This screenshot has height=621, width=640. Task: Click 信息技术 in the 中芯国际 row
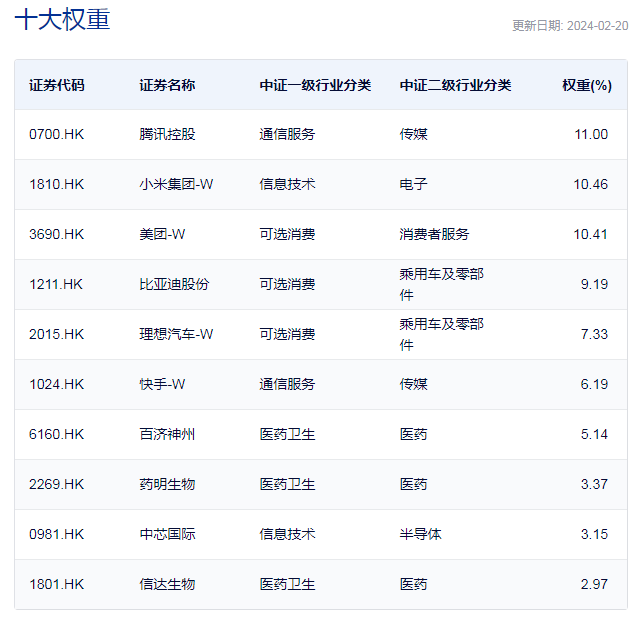coord(287,534)
